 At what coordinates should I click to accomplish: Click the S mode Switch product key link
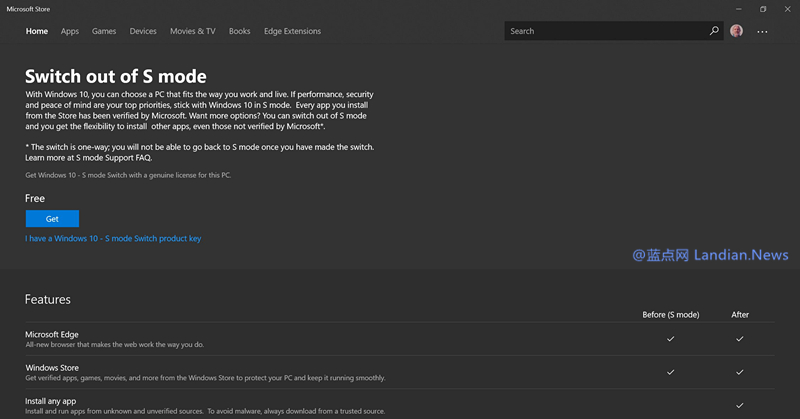pos(113,239)
